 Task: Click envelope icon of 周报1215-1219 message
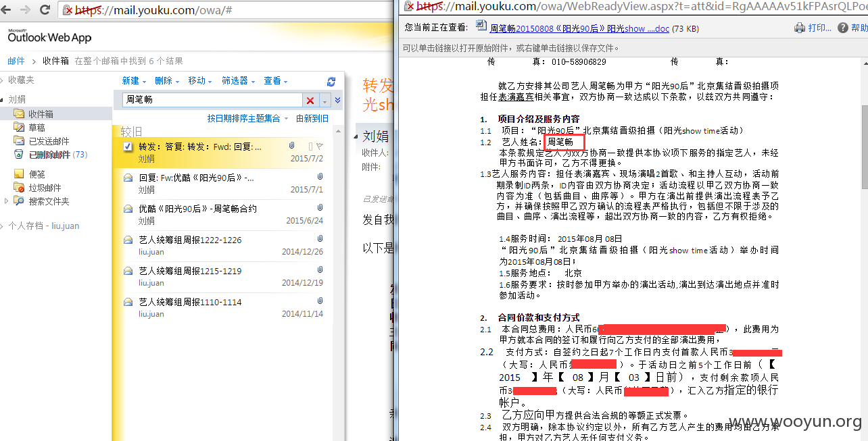point(128,271)
